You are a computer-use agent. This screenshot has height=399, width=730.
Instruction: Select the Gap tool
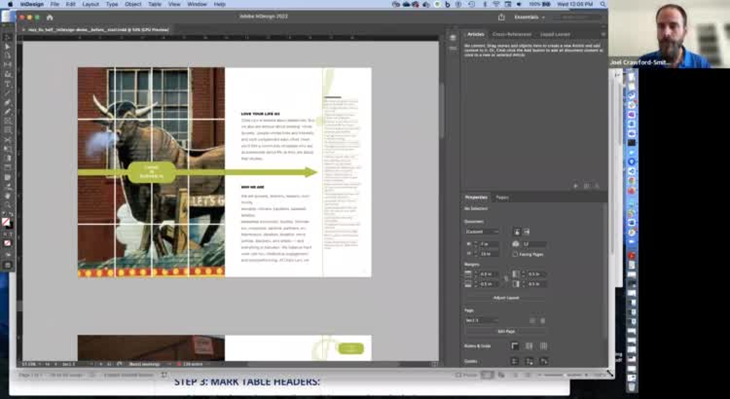[x=7, y=65]
